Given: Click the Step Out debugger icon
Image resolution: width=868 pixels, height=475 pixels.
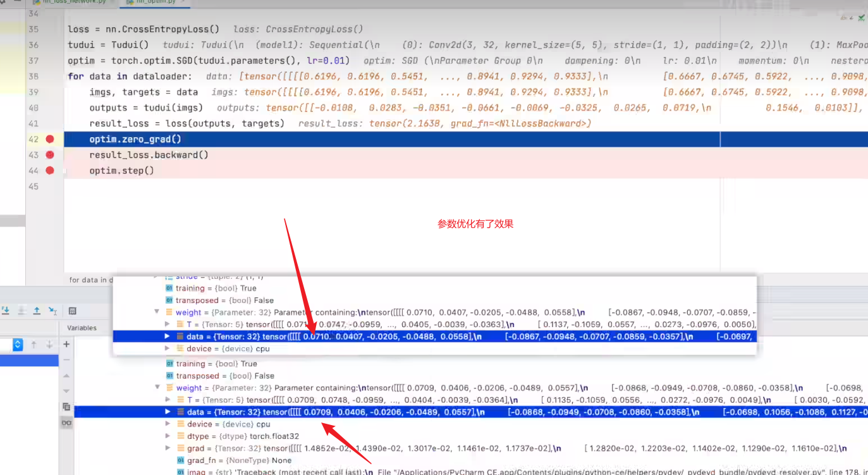Looking at the screenshot, I should [37, 311].
